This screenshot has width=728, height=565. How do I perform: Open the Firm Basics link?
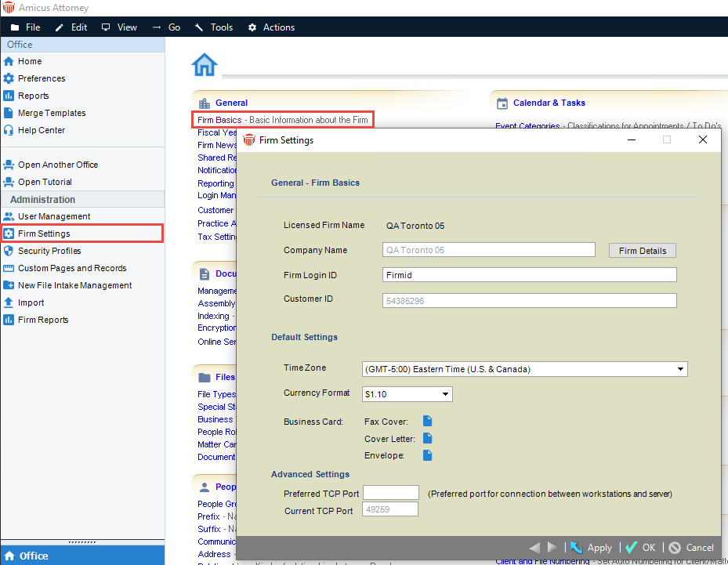coord(219,120)
